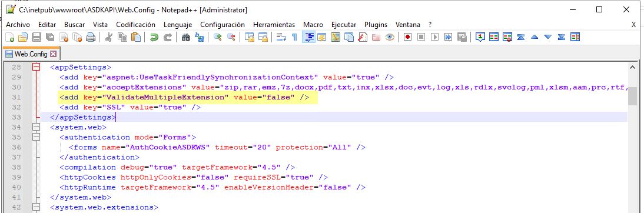
Task: Click the Zoom in magnifier icon
Action: (x=218, y=37)
